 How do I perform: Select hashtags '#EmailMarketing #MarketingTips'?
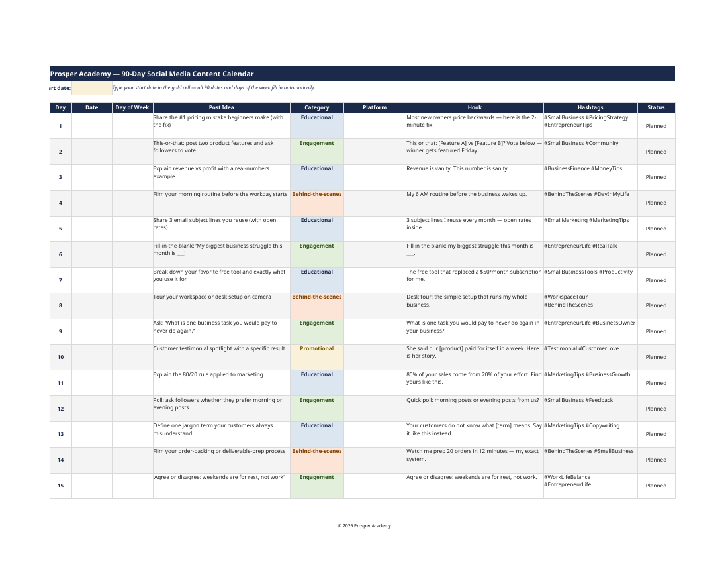tap(586, 220)
